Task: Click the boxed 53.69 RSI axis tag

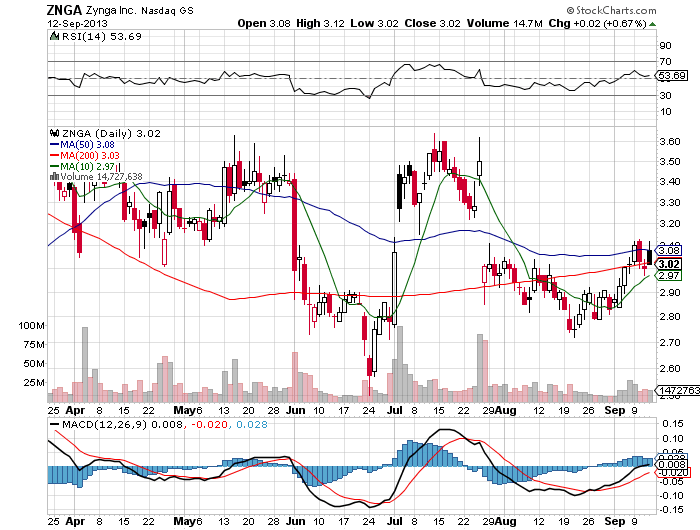Action: (672, 75)
